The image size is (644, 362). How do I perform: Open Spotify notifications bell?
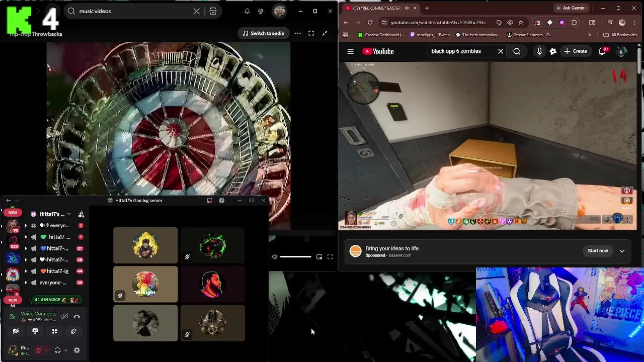coord(247,11)
